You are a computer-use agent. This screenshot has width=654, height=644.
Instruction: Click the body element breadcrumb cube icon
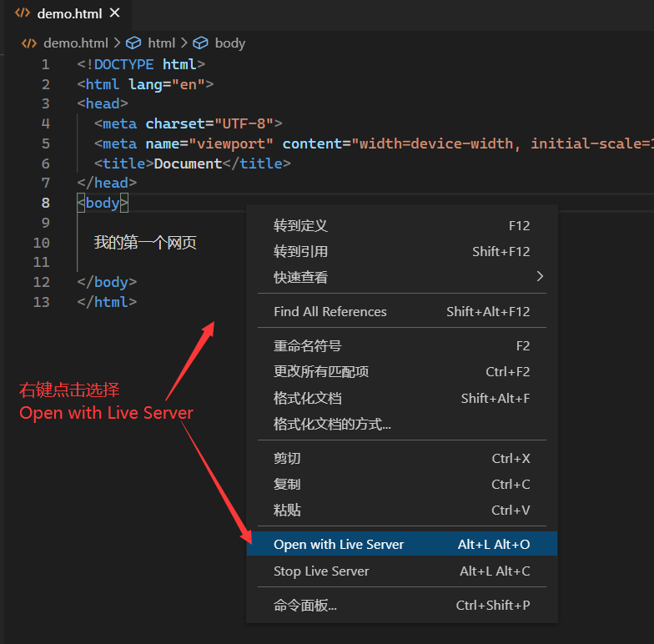pos(200,43)
